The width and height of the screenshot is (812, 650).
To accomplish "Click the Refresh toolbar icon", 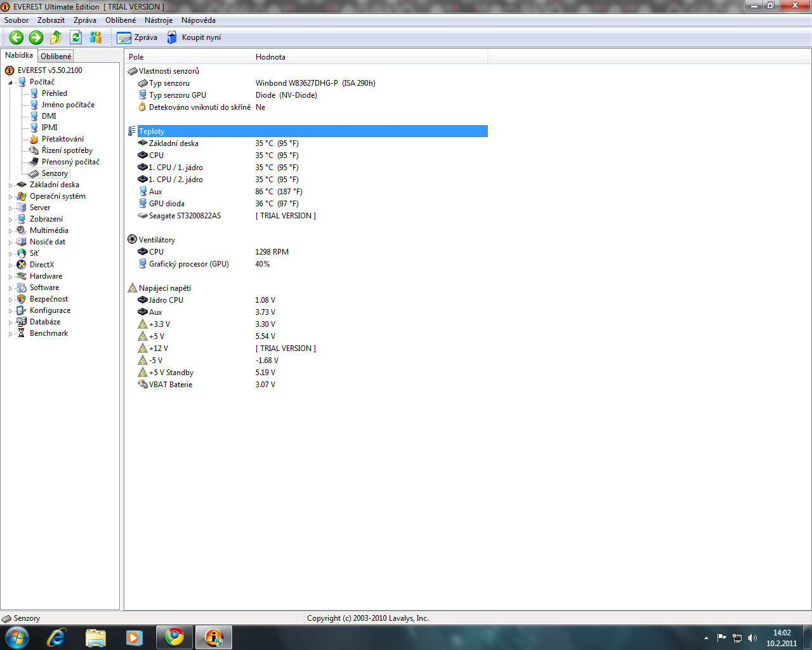I will coord(75,37).
